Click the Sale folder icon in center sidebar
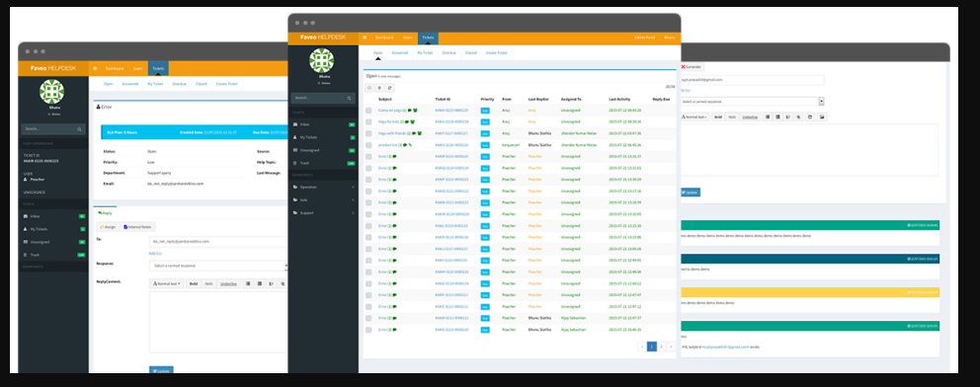Screen dimensions: 980x387 click(x=295, y=199)
